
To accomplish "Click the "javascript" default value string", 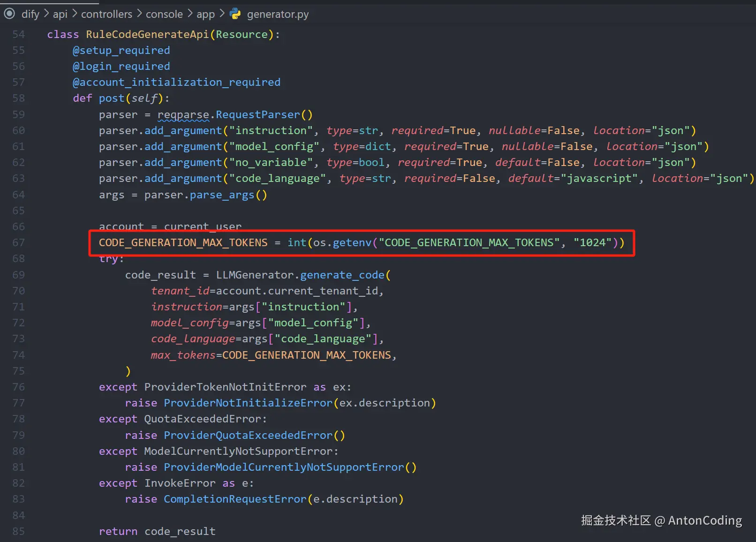I will (x=599, y=178).
